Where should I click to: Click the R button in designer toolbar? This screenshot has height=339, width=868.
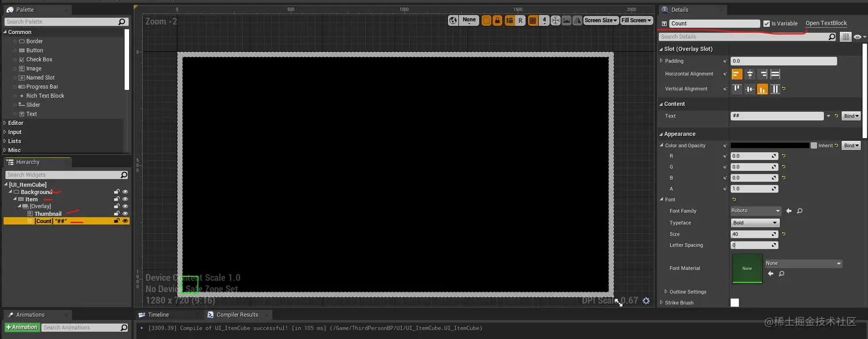[520, 20]
